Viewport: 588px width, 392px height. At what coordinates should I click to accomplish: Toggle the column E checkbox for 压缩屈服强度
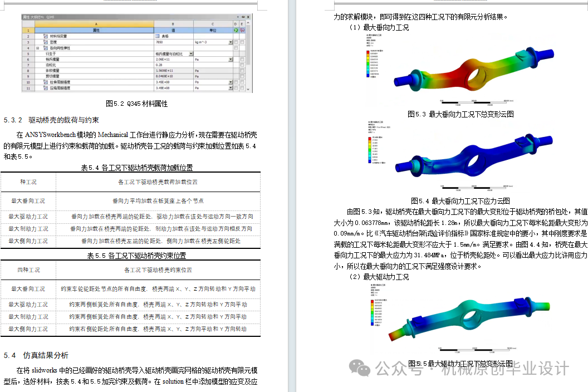point(242,88)
